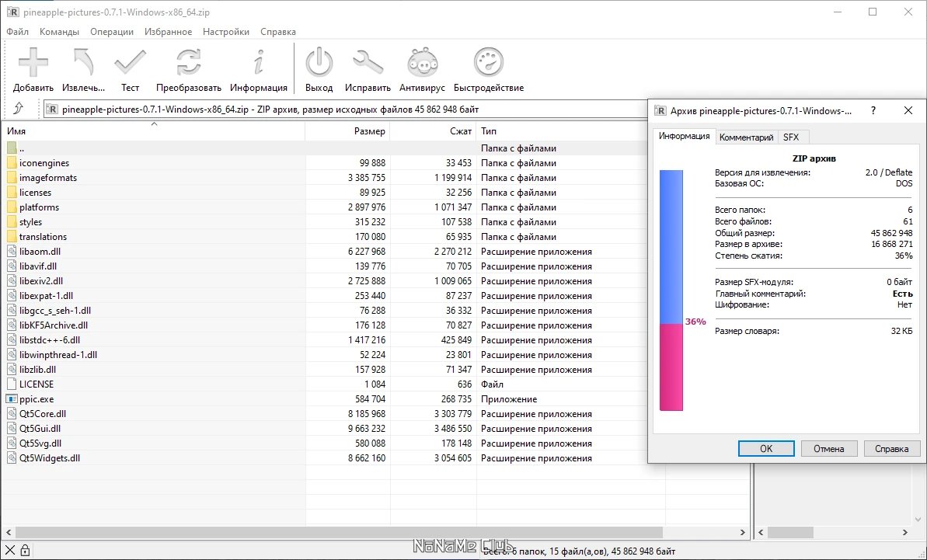Click the Extract (Извлечь) toolbar icon

[x=83, y=62]
